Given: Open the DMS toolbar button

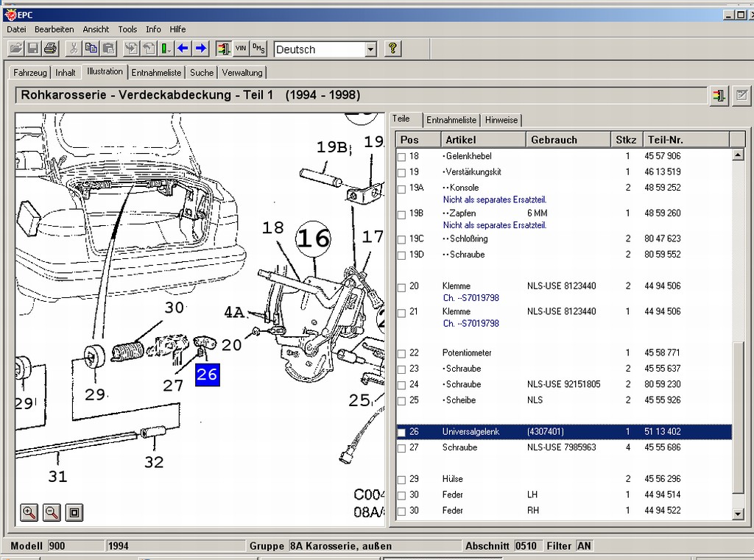Looking at the screenshot, I should coord(258,49).
